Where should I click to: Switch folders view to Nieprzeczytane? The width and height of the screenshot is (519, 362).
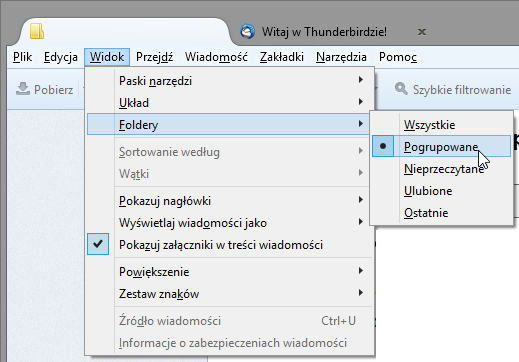[x=441, y=169]
